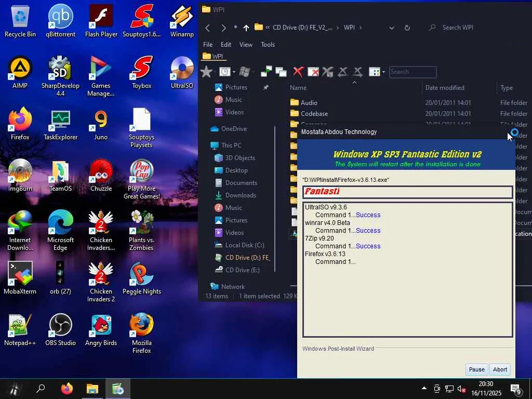Open the Mozilla Firefox desktop shortcut
The image size is (532, 399).
click(141, 333)
